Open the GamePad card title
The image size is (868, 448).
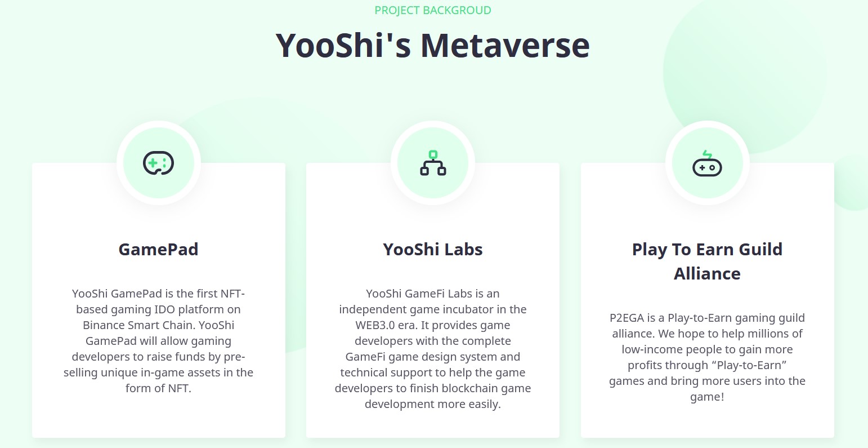click(x=158, y=249)
